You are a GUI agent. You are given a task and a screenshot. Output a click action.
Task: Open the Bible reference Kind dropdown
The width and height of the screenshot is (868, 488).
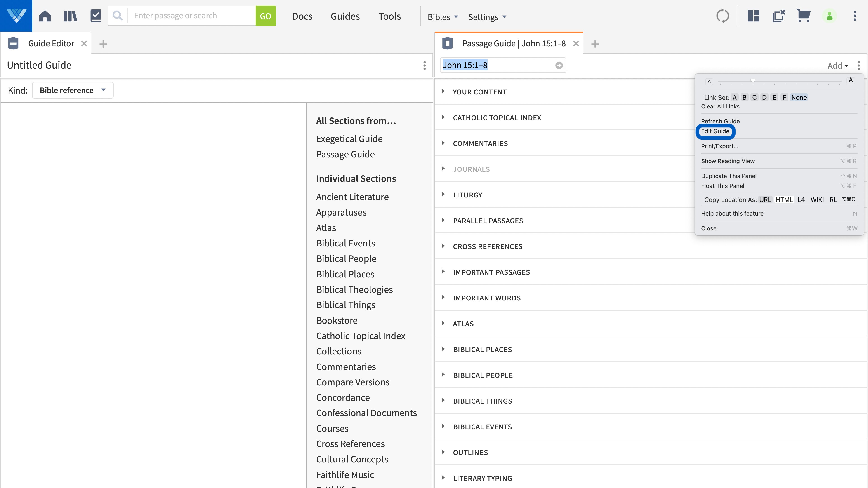tap(73, 90)
